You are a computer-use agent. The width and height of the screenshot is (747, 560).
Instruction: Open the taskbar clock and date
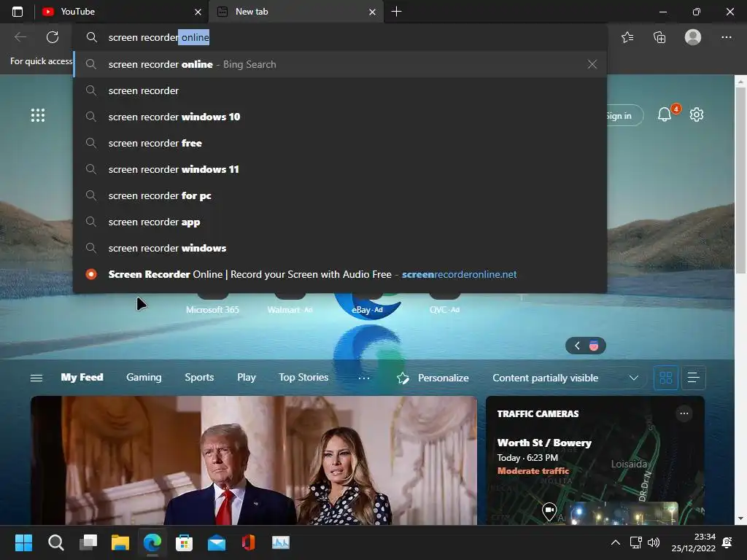693,542
